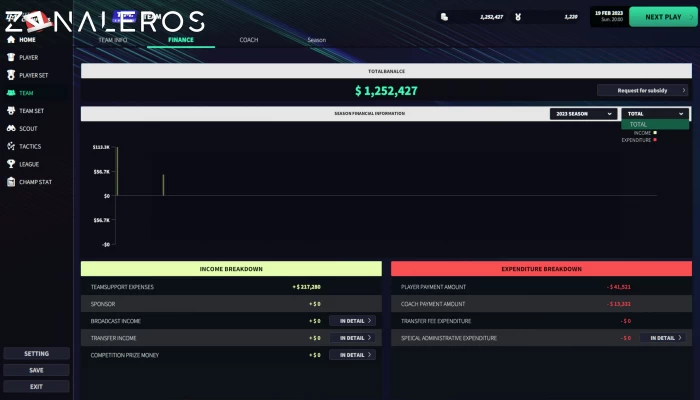The height and width of the screenshot is (400, 700).
Task: Collapse the Total chart filter dropdown
Action: click(x=655, y=114)
